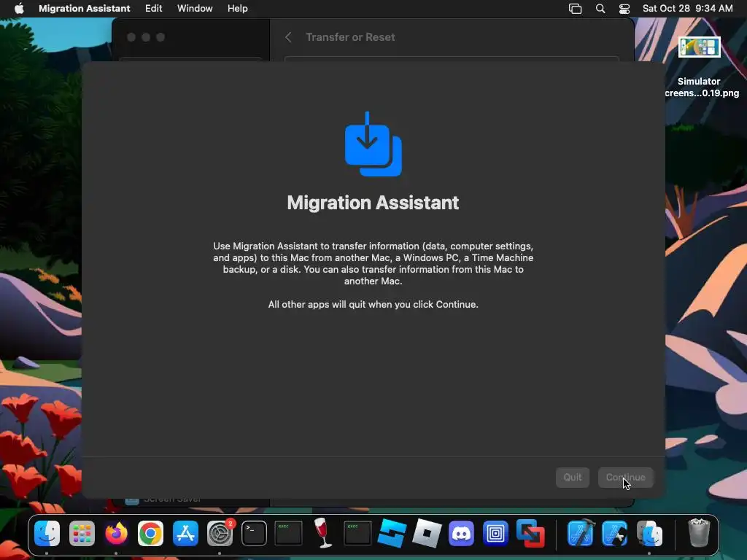Open System Settings with badge in Dock
747x560 pixels.
click(220, 533)
